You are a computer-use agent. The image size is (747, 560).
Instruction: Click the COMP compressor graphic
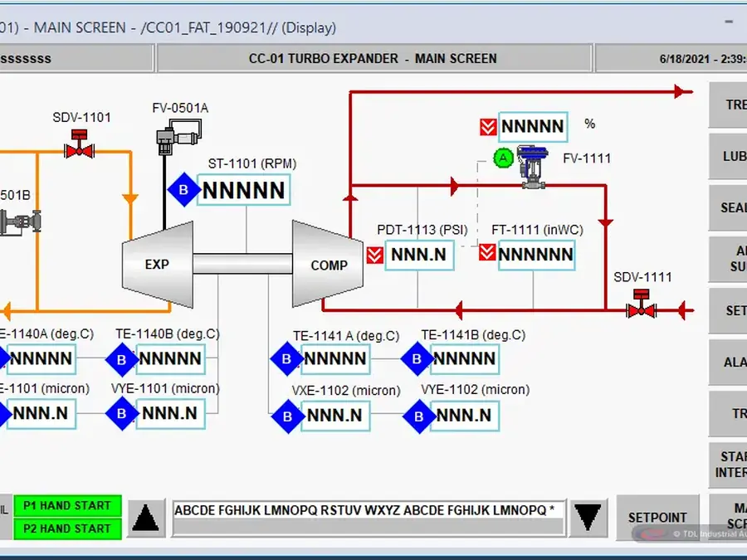328,265
